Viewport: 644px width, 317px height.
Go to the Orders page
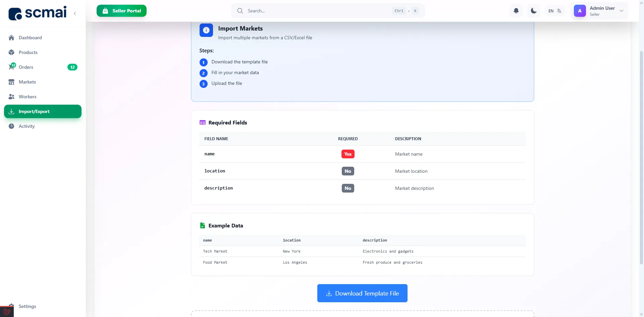tap(43, 67)
